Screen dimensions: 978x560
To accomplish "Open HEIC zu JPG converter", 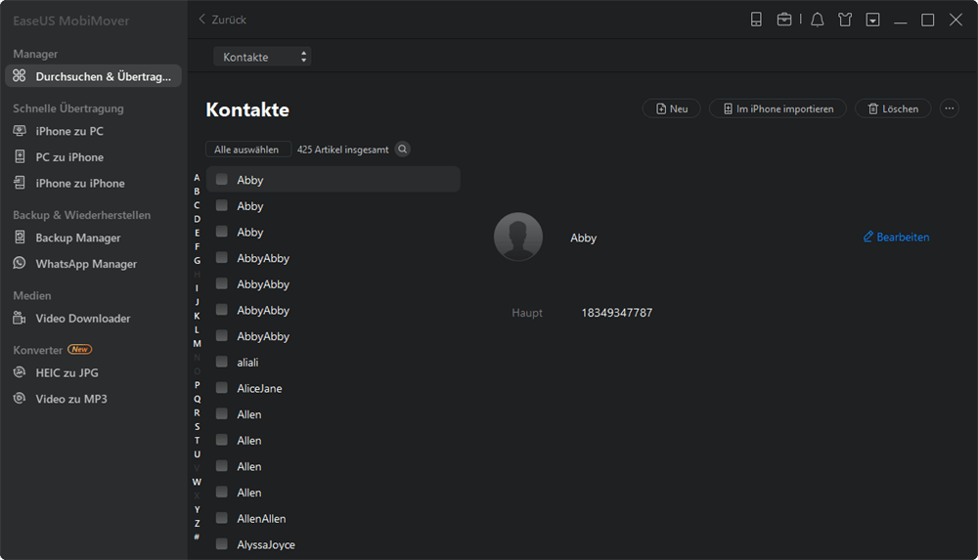I will click(67, 373).
